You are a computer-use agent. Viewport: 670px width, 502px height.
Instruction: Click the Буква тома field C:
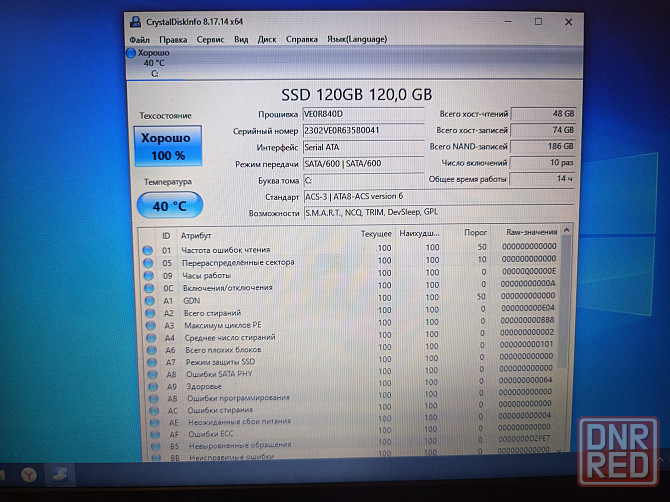pos(364,180)
